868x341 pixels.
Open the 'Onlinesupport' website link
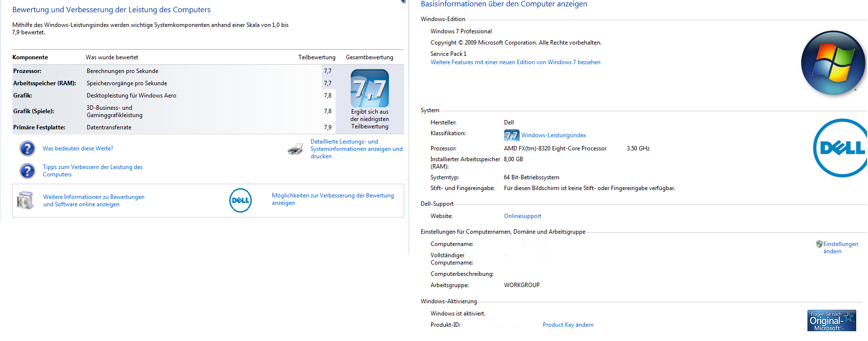[x=523, y=216]
